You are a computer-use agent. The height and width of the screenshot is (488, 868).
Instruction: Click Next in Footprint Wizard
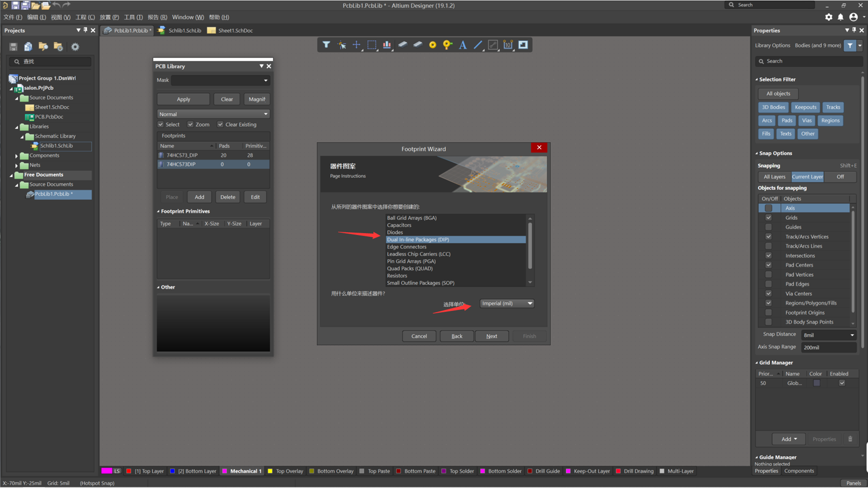492,336
